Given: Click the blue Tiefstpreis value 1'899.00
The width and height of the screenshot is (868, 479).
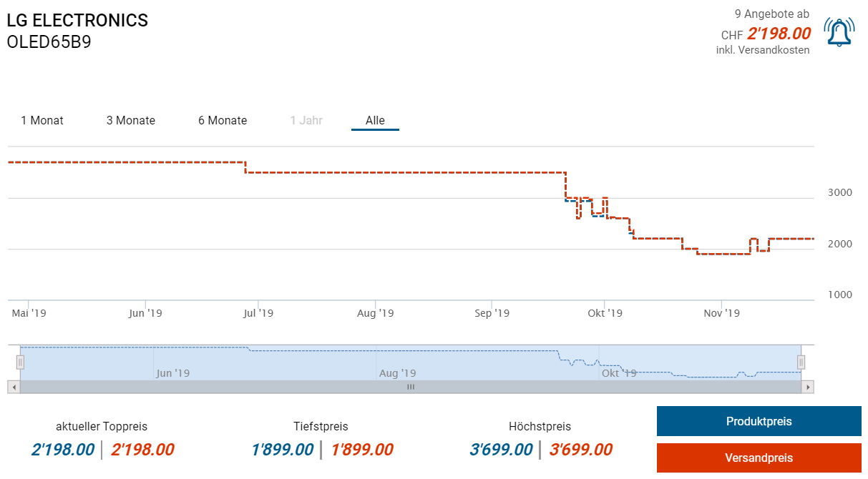Looking at the screenshot, I should click(282, 450).
